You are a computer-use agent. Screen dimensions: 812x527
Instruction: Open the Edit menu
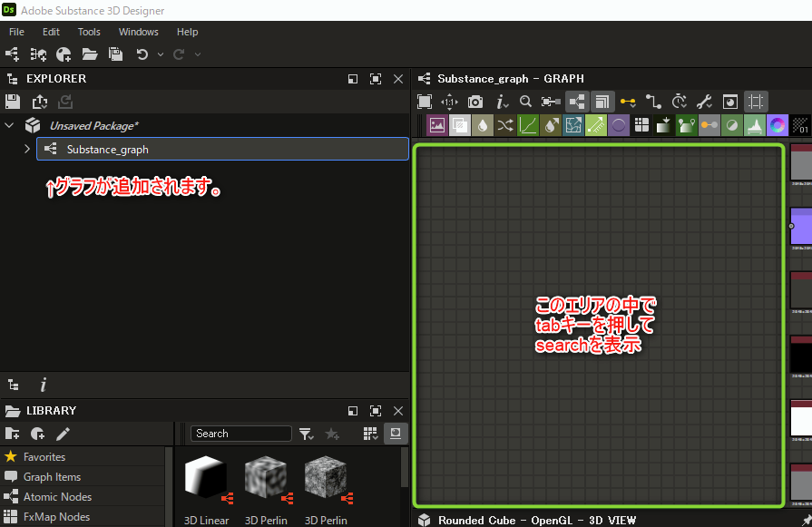[x=51, y=32]
